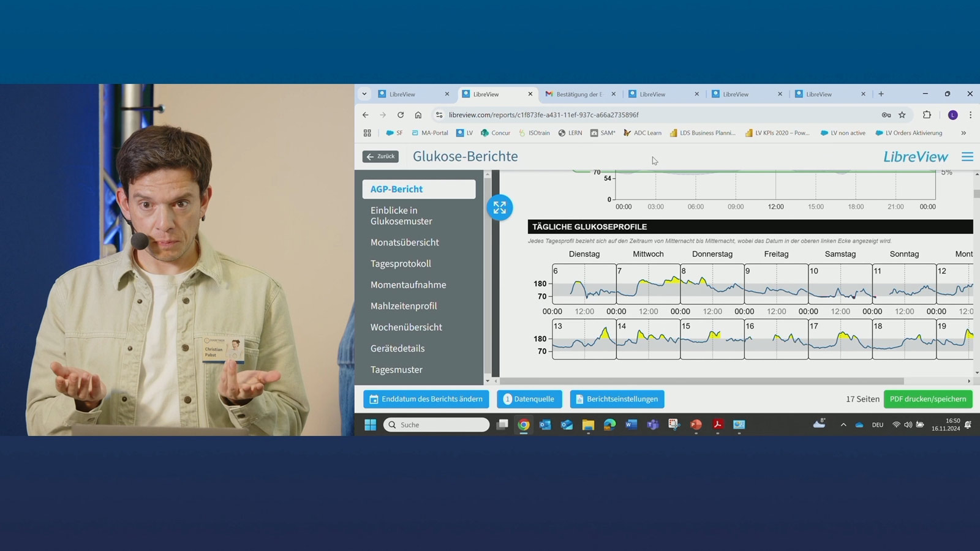Click the browser reload icon
The image size is (980, 551).
click(401, 115)
